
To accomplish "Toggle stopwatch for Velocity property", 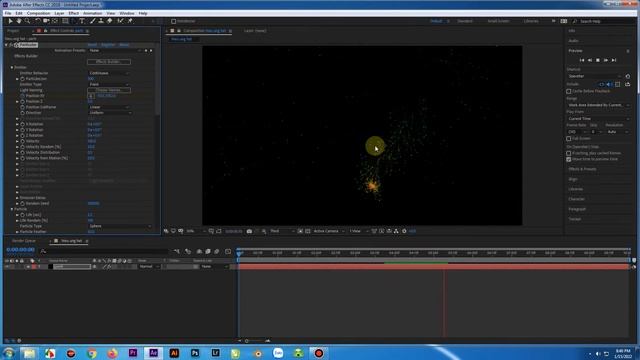I will (x=22, y=141).
